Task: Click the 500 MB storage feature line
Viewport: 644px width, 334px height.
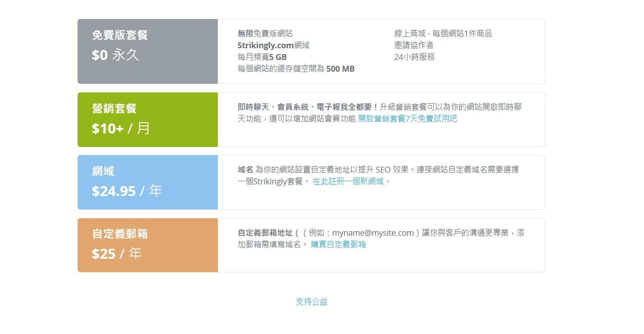Action: click(x=296, y=69)
